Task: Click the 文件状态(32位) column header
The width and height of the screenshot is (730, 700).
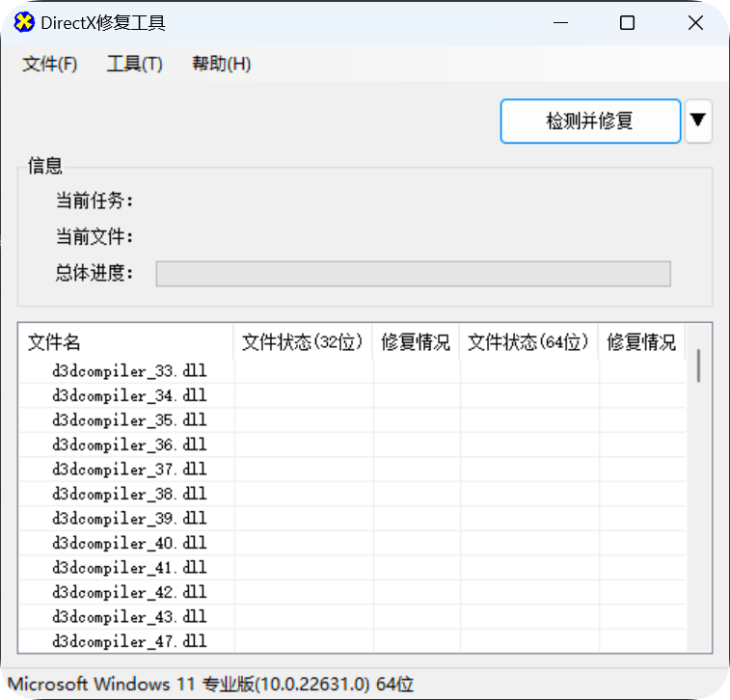Action: click(x=303, y=342)
